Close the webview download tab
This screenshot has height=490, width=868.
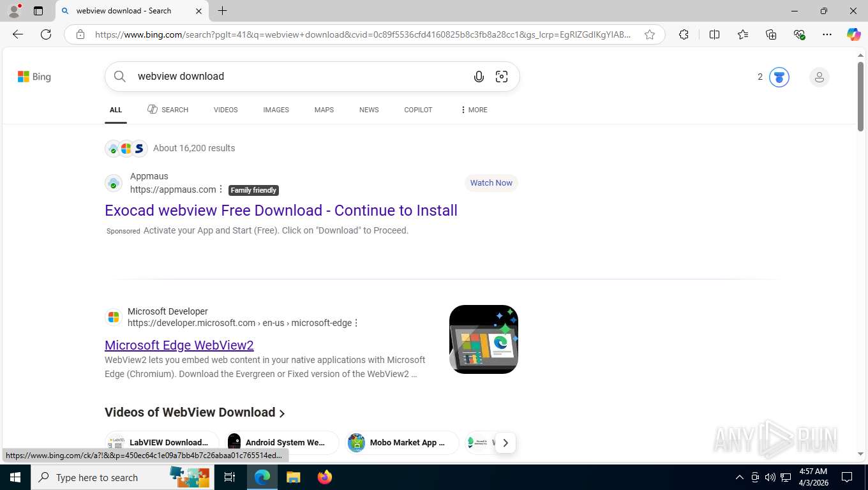[198, 11]
